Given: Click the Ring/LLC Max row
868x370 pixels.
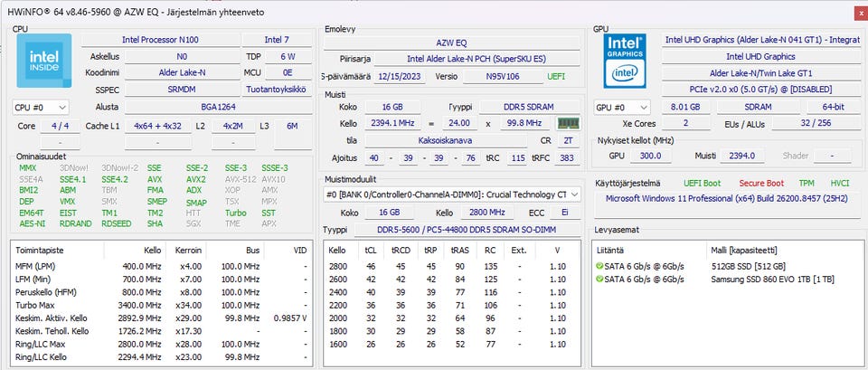Looking at the screenshot, I should tap(161, 344).
